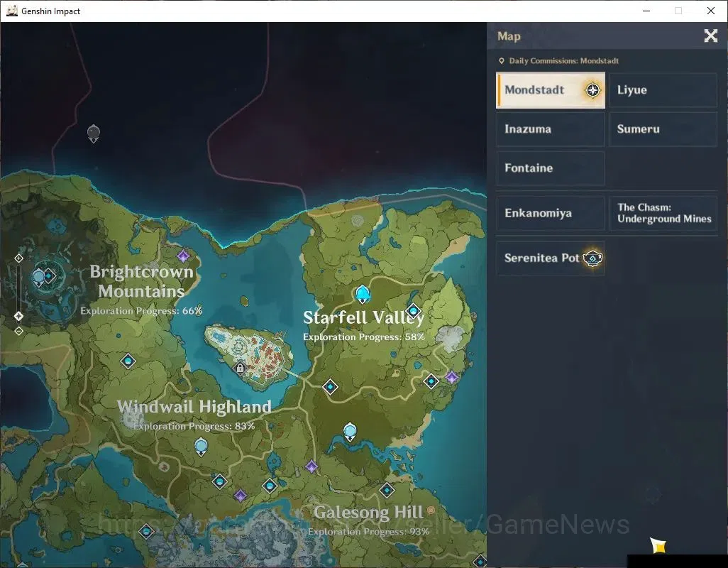The height and width of the screenshot is (568, 728).
Task: Switch map to Liyue region
Action: click(663, 90)
